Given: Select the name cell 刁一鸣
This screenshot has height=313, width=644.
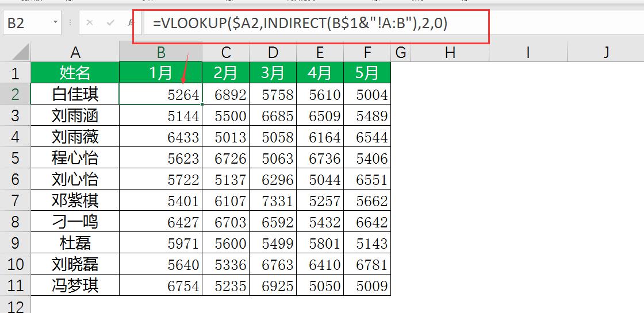Looking at the screenshot, I should tap(75, 222).
